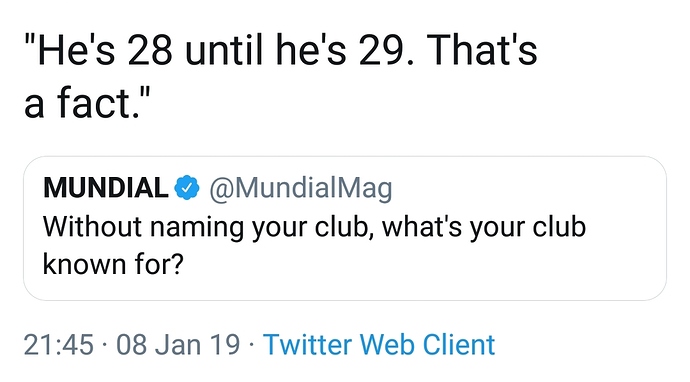Open the @MundialMag profile handle

coord(301,188)
